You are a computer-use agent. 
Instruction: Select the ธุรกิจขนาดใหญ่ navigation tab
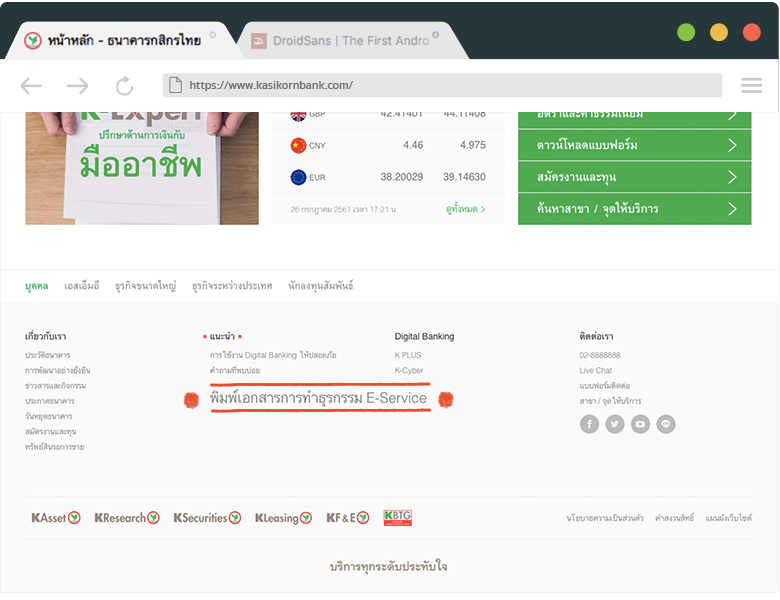coord(145,286)
